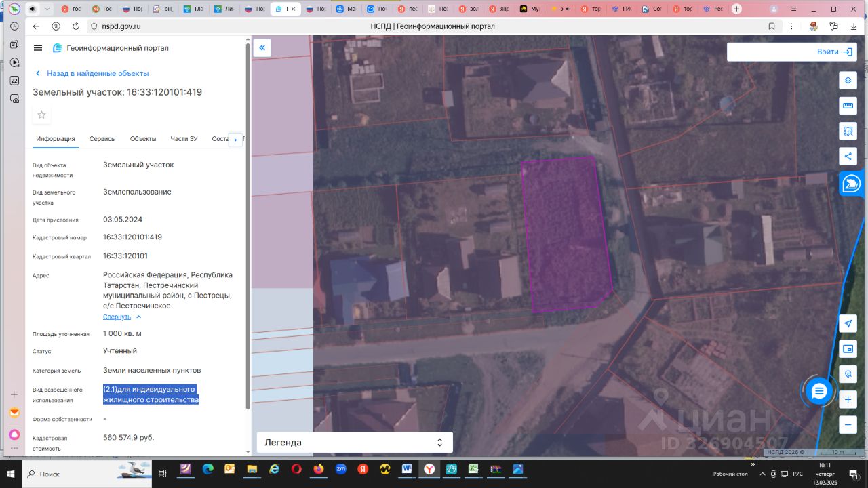
Task: Click the highlighted purple land plot
Action: point(566,234)
